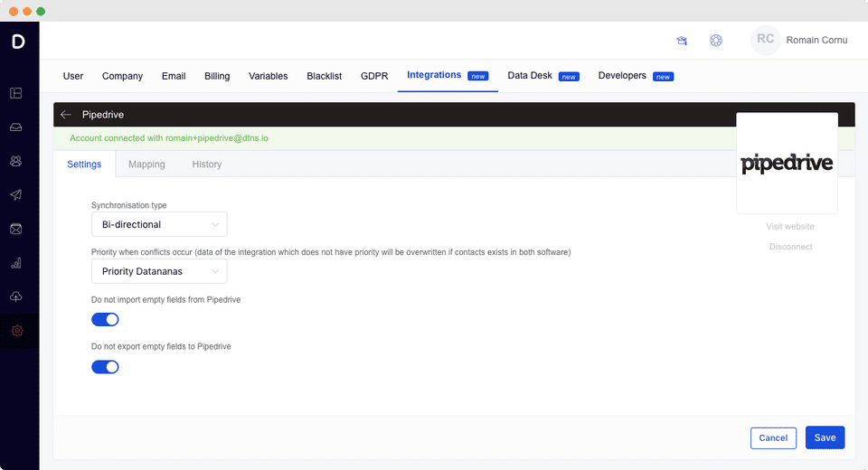This screenshot has height=470, width=868.
Task: Open the Blacklist tab
Action: [x=325, y=77]
